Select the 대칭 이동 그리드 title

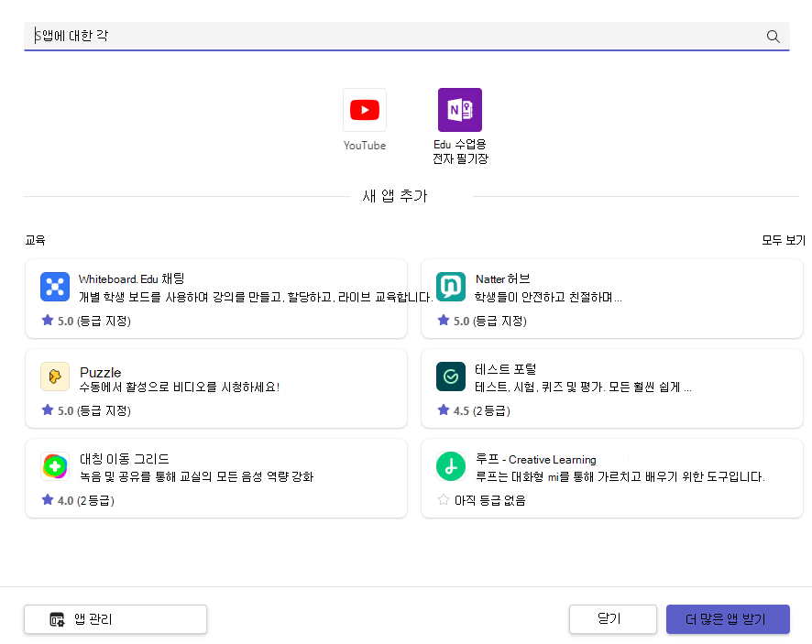(125, 459)
